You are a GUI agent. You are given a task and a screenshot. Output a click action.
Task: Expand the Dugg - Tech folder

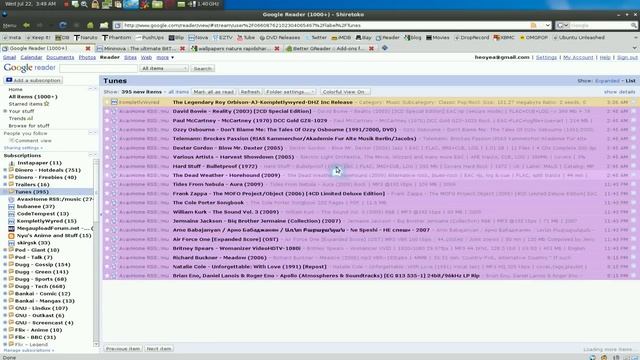5,286
